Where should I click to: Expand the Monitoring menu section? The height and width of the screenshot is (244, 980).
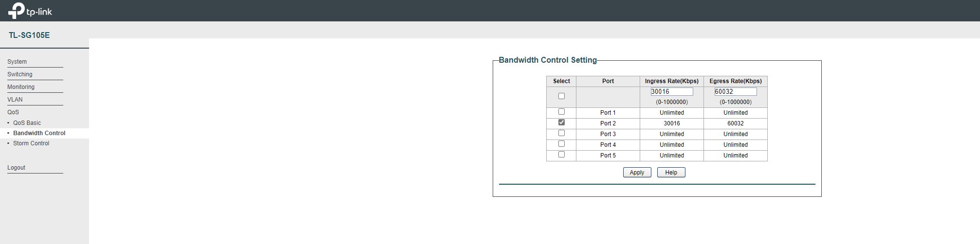click(21, 87)
